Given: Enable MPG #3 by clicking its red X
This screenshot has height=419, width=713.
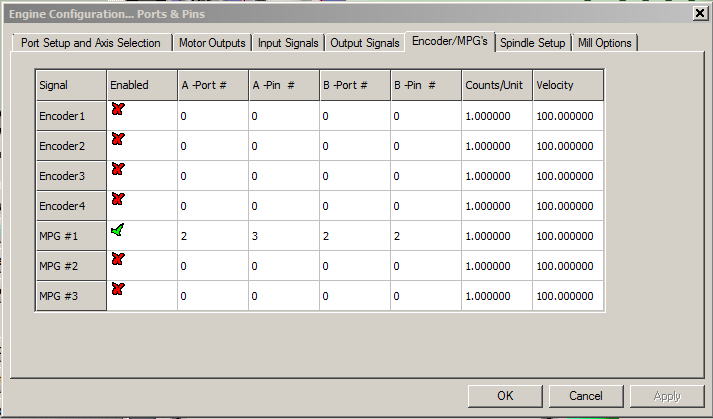Looking at the screenshot, I should coord(118,289).
